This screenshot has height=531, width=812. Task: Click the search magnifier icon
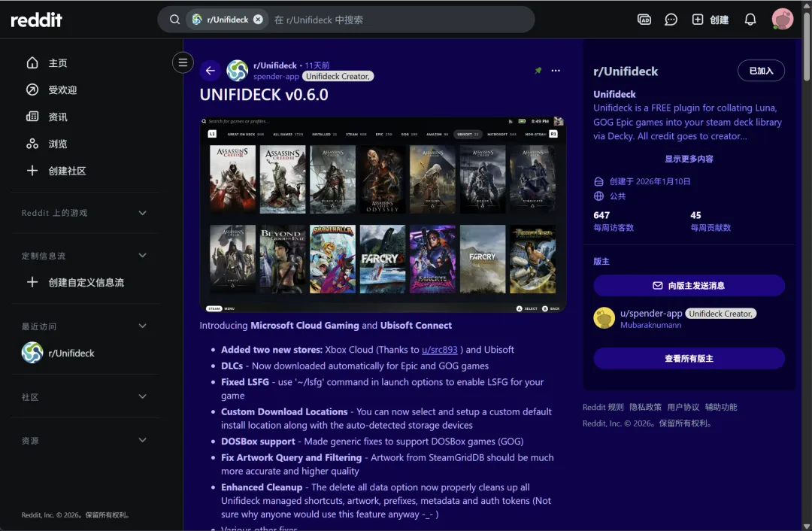(174, 20)
